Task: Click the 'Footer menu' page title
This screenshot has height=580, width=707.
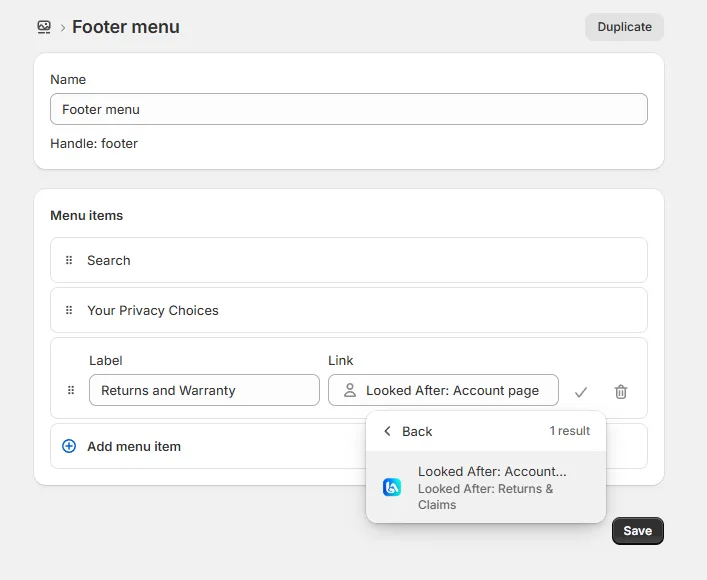Action: (126, 27)
